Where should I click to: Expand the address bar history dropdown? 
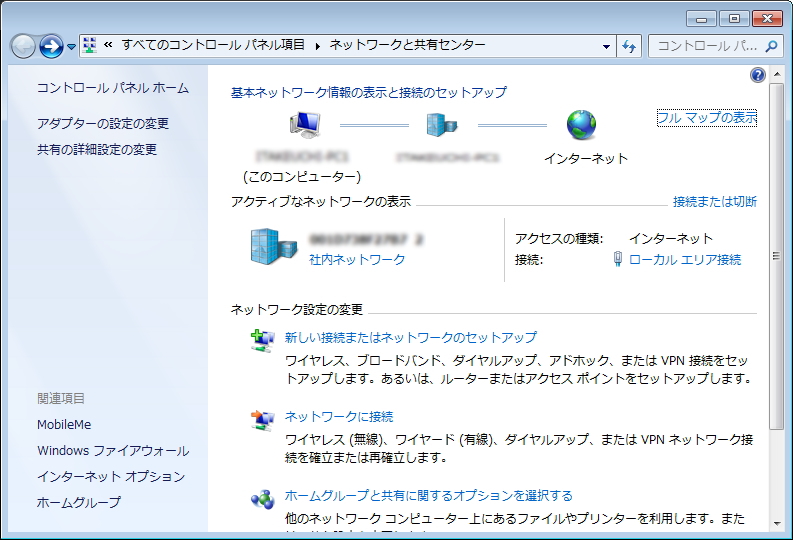pyautogui.click(x=606, y=47)
